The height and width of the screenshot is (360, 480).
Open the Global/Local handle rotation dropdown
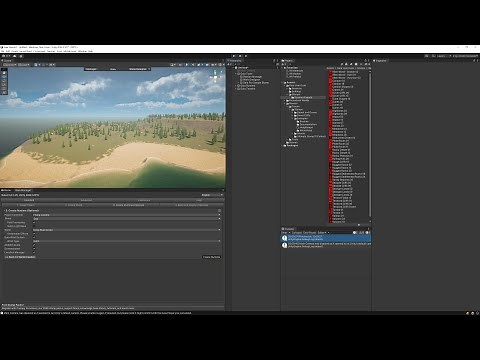coord(23,65)
